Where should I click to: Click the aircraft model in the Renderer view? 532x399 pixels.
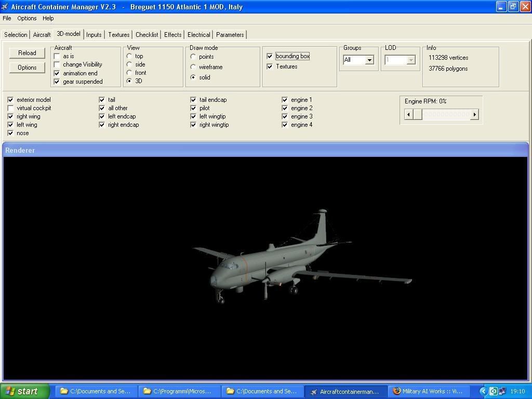(281, 265)
